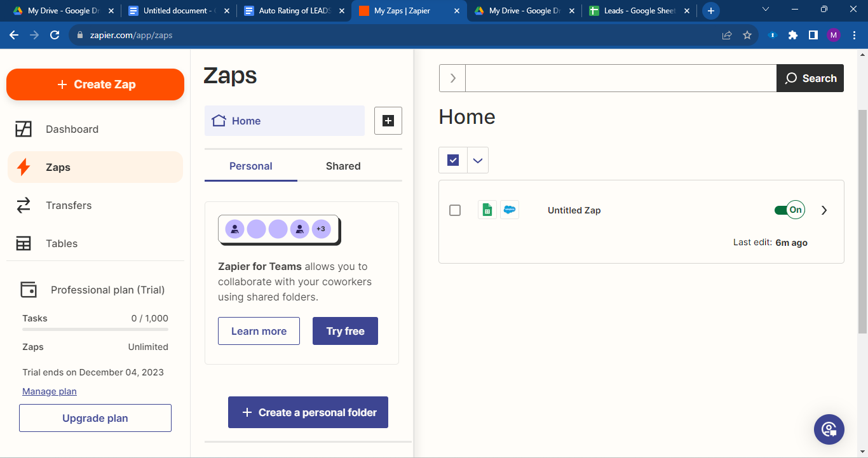Click the 'Last edit: 6m ago' text

click(x=770, y=243)
